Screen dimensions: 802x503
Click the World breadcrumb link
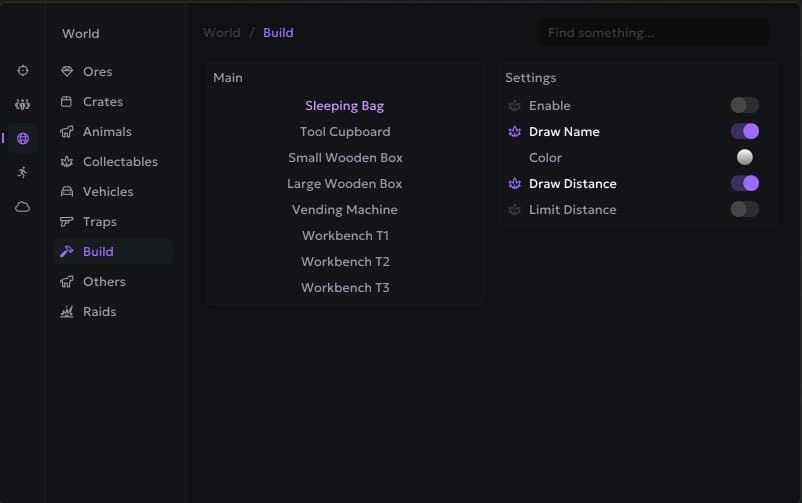click(x=221, y=33)
